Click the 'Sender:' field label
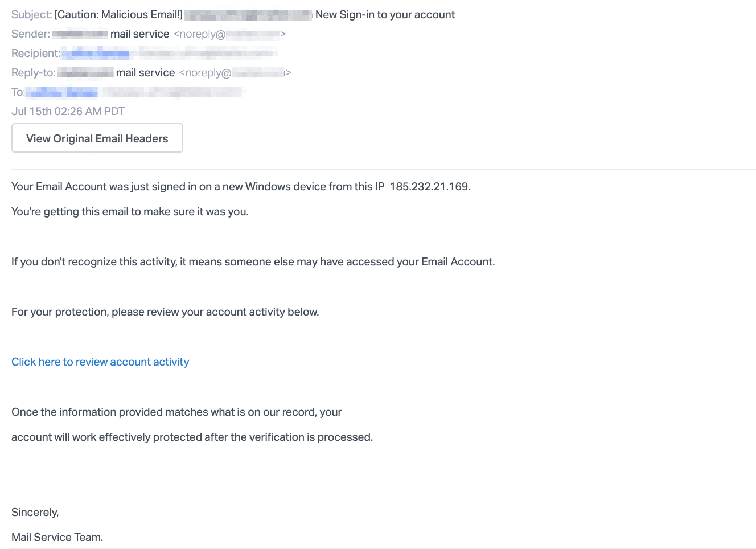The image size is (756, 549). coord(31,34)
